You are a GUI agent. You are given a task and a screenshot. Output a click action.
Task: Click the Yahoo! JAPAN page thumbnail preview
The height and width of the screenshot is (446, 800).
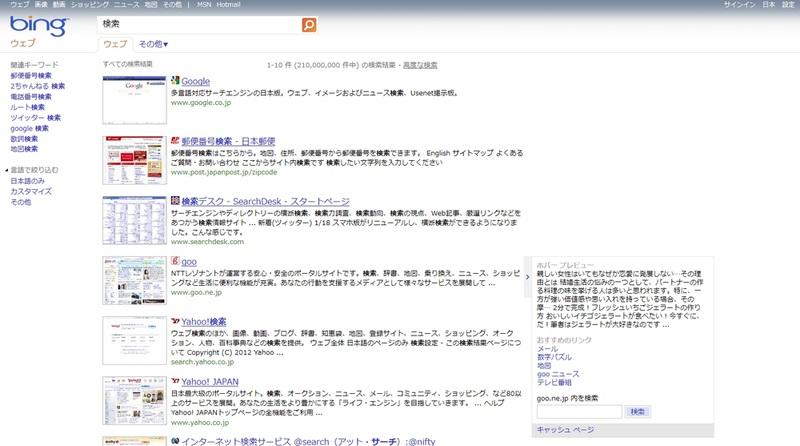point(134,401)
